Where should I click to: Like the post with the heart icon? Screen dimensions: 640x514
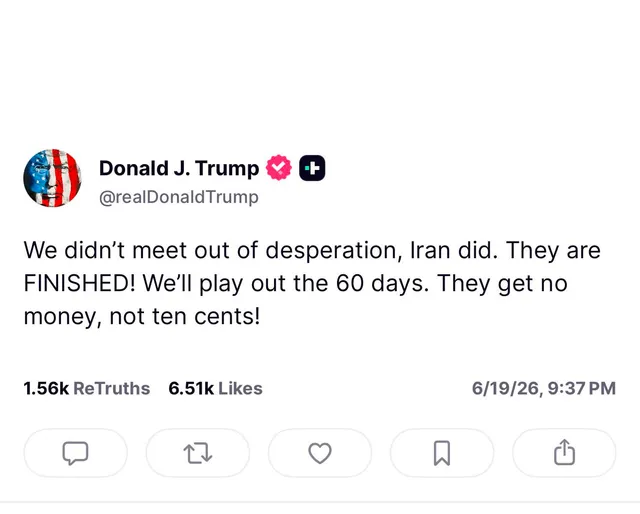tap(320, 453)
